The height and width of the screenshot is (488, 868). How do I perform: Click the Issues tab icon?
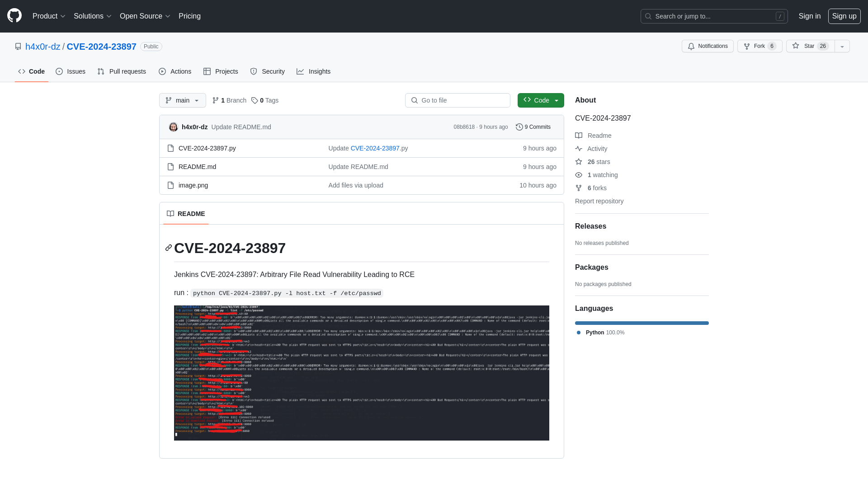click(x=60, y=71)
